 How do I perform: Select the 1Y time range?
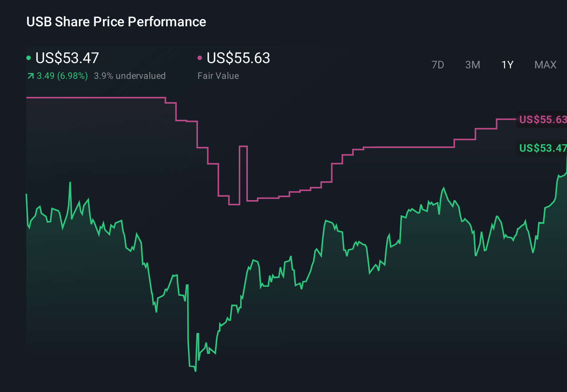507,65
